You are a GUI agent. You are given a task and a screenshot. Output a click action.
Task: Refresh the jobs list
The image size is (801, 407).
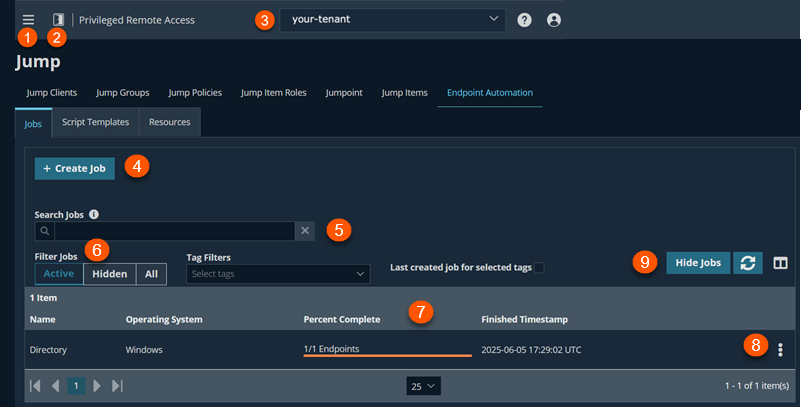(x=748, y=263)
